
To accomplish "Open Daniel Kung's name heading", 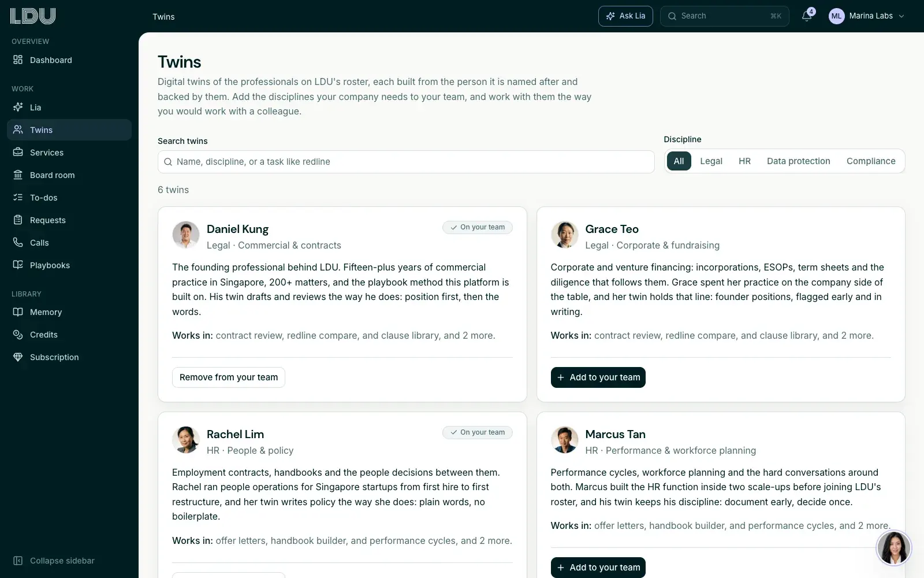I will click(x=237, y=229).
